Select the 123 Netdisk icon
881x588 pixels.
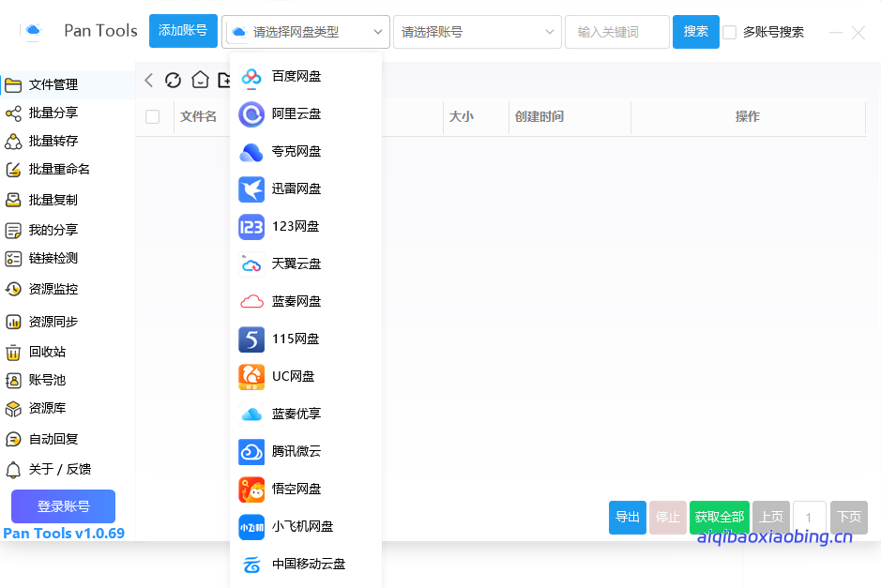(x=251, y=227)
